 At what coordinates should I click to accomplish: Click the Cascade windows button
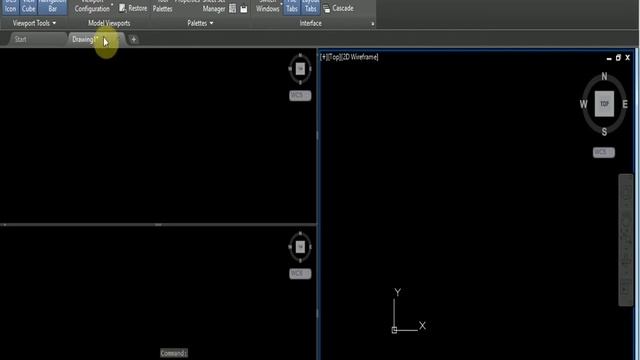[x=338, y=8]
